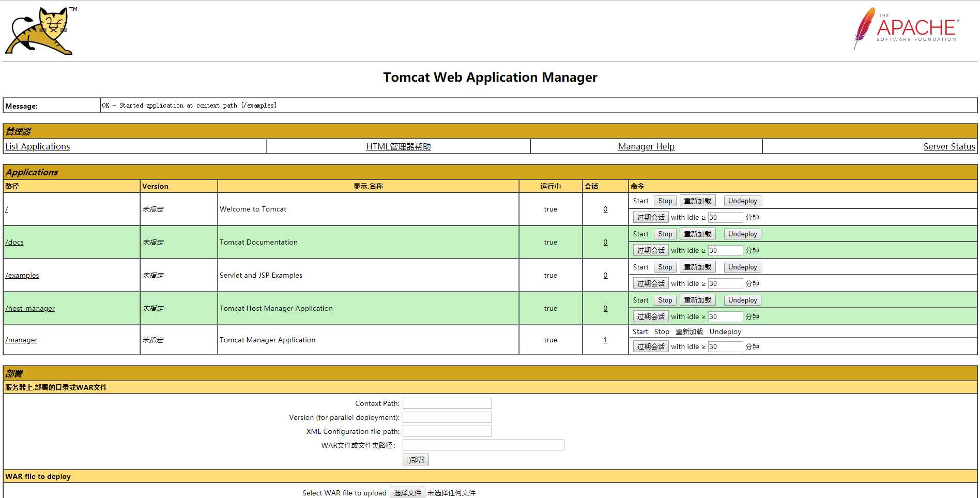This screenshot has height=498, width=980.
Task: Expire sessions (过期会话) for /examples
Action: [x=651, y=283]
